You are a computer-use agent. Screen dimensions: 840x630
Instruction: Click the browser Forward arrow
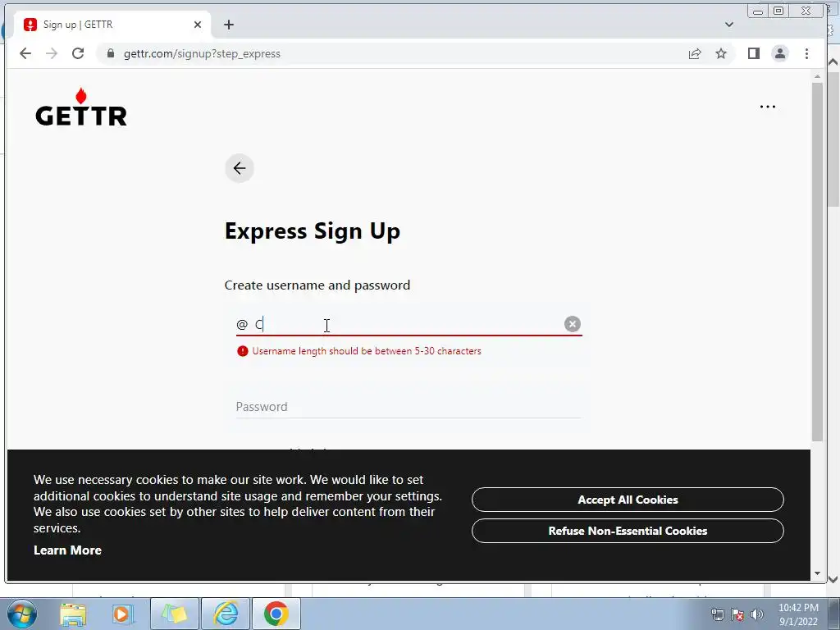(52, 53)
